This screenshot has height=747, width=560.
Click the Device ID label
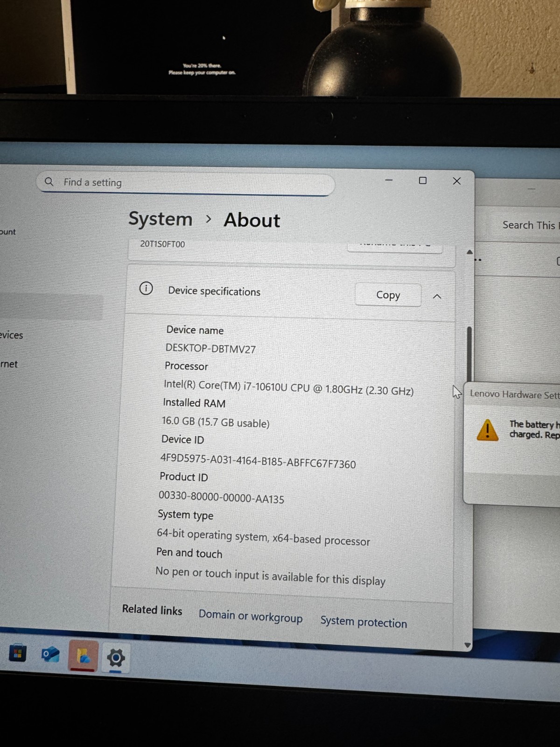tap(182, 439)
